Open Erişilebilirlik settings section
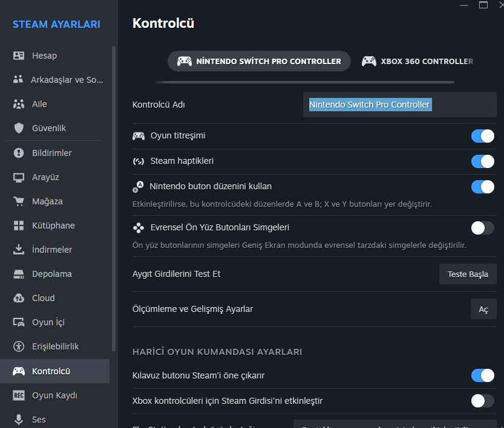 pos(54,346)
